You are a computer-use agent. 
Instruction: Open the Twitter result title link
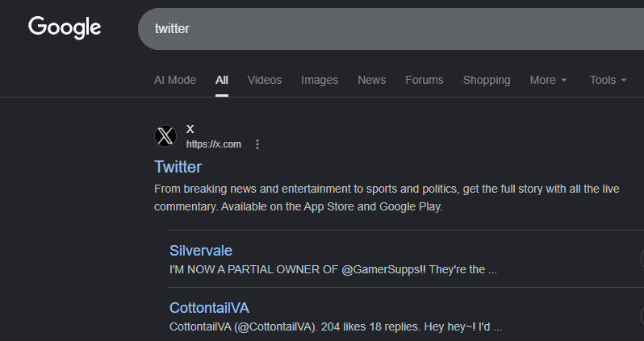[178, 167]
